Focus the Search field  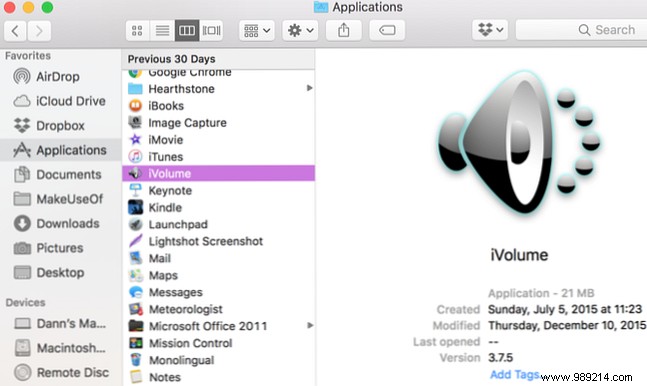click(582, 30)
